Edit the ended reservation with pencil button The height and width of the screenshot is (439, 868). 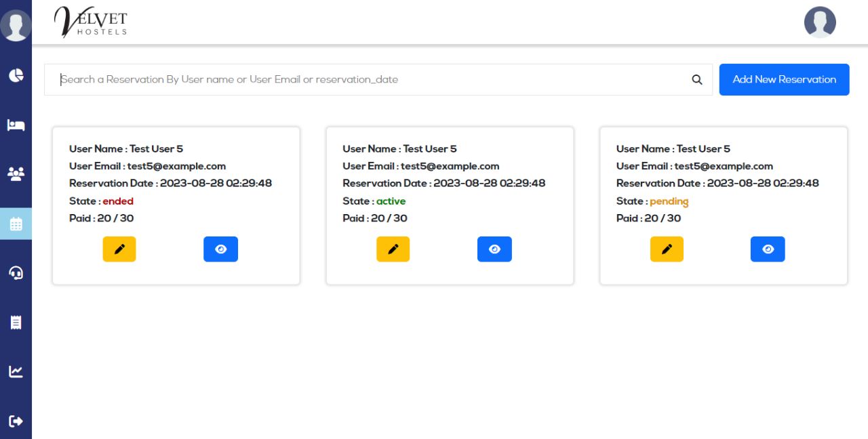119,249
